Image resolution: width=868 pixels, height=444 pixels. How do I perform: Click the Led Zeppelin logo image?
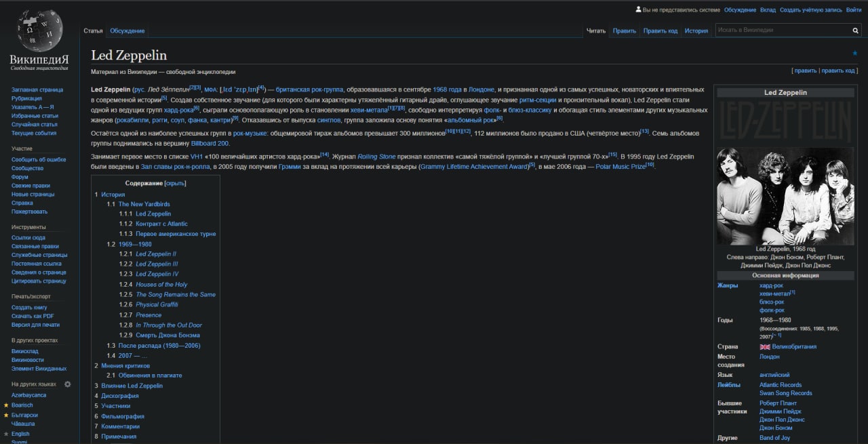pos(785,121)
